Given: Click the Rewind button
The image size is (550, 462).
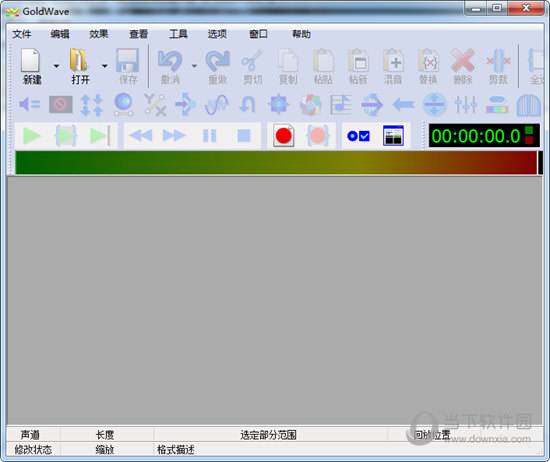Looking at the screenshot, I should [x=141, y=136].
